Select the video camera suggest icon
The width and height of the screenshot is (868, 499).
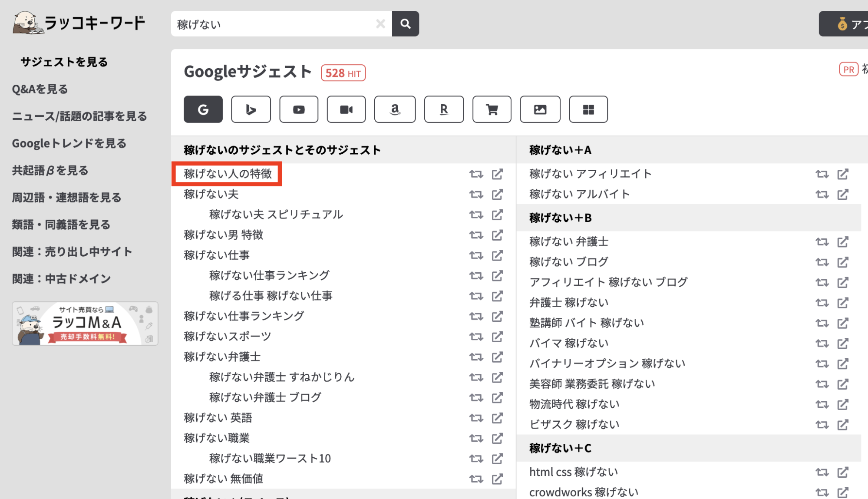346,109
